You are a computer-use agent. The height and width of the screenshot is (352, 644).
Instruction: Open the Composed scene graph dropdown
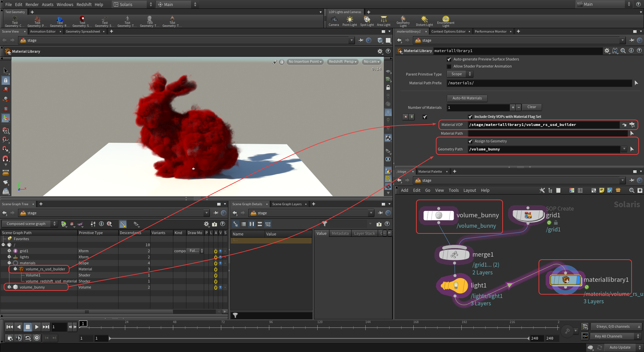30,224
